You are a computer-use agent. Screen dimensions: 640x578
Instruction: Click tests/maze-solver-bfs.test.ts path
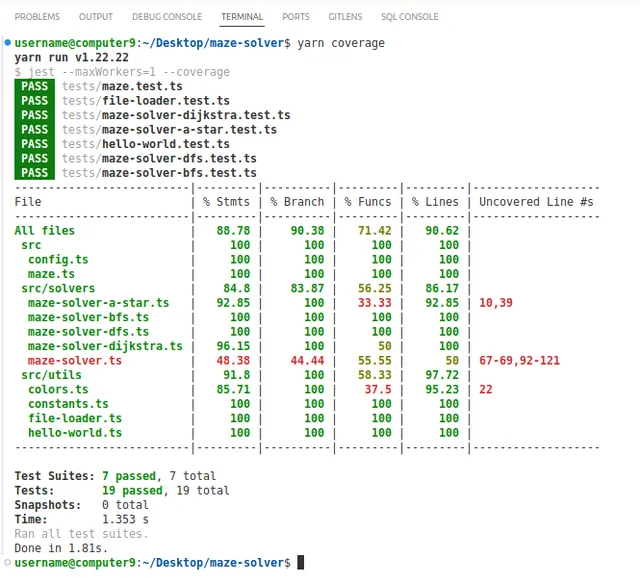click(x=159, y=173)
